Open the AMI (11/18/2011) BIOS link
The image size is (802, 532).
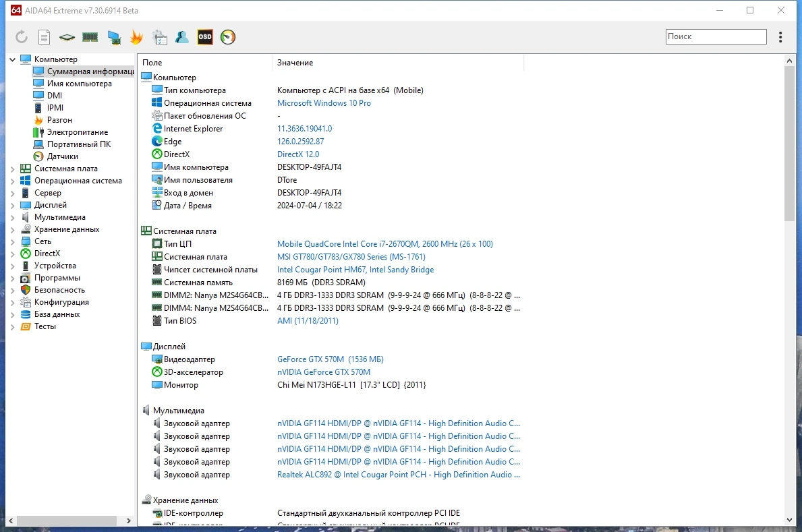pyautogui.click(x=308, y=321)
